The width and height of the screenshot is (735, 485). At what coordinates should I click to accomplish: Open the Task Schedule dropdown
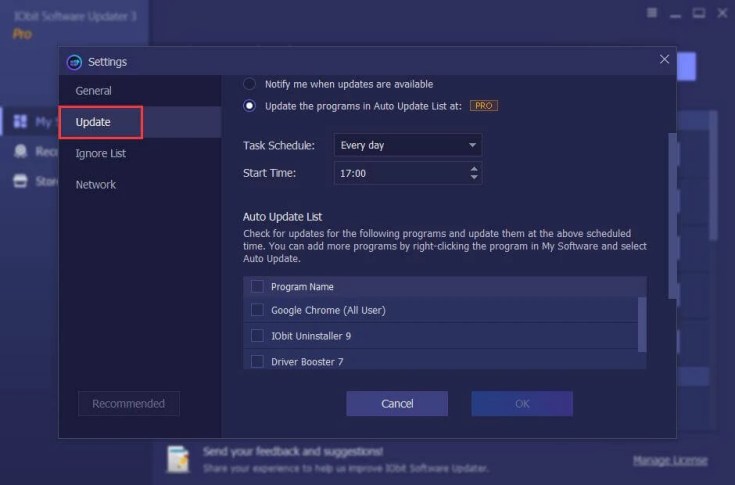408,145
